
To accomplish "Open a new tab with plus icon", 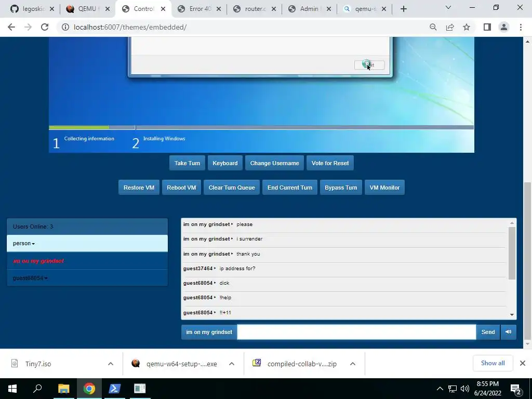I will (x=403, y=9).
